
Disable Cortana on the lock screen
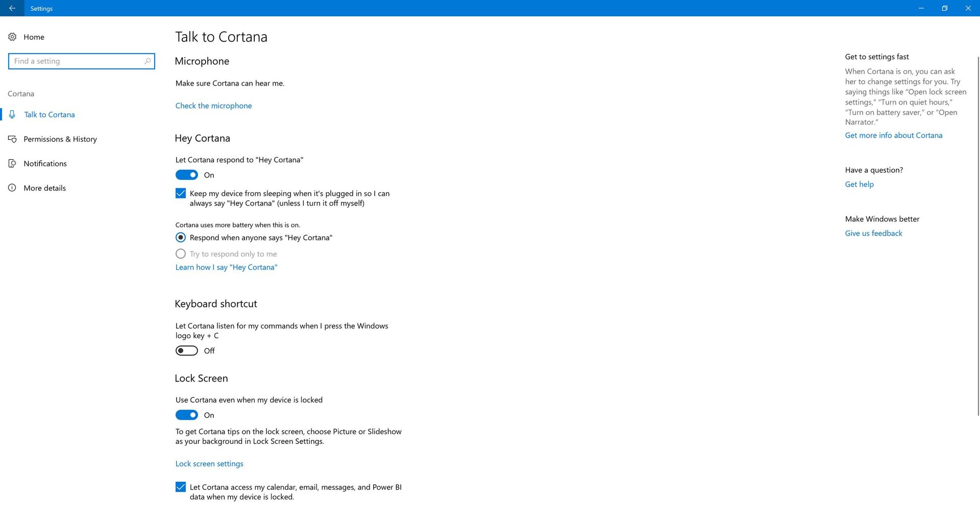click(186, 415)
